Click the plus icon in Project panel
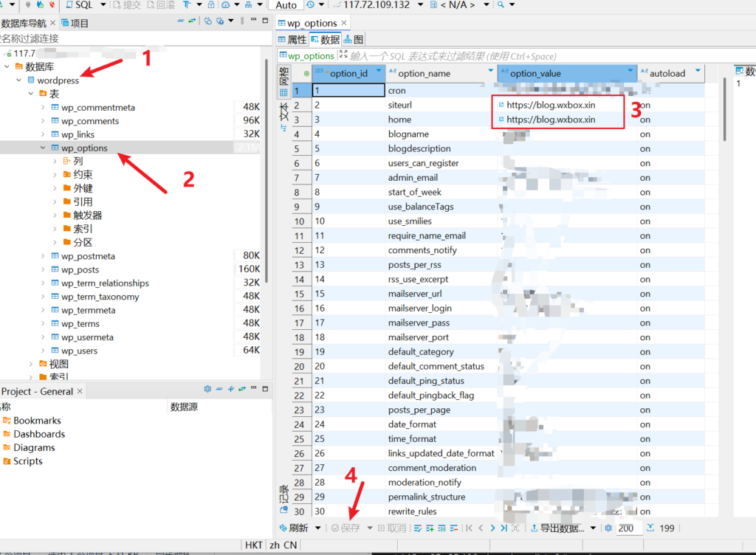756x555 pixels. pos(230,389)
